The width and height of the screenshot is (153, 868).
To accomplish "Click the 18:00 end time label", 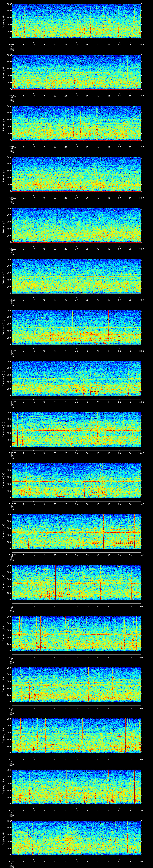I will (141, 862).
